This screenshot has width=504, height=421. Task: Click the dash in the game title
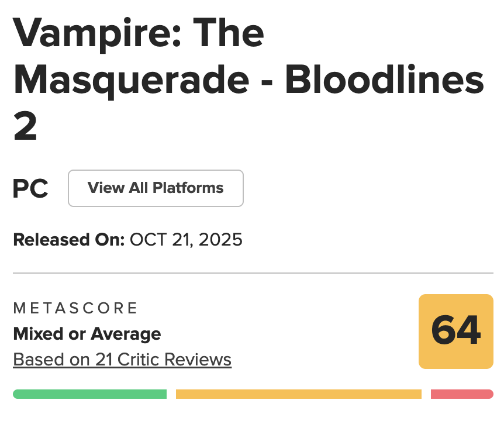pyautogui.click(x=268, y=83)
